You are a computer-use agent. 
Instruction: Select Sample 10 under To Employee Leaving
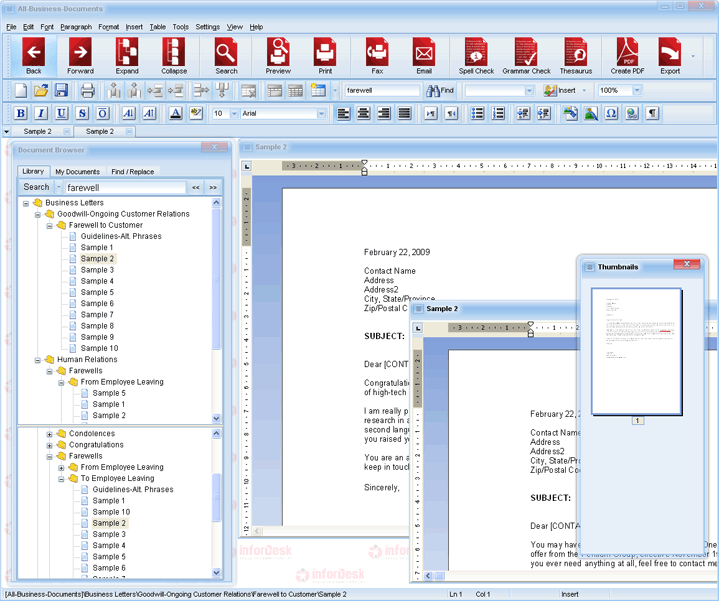tap(111, 512)
